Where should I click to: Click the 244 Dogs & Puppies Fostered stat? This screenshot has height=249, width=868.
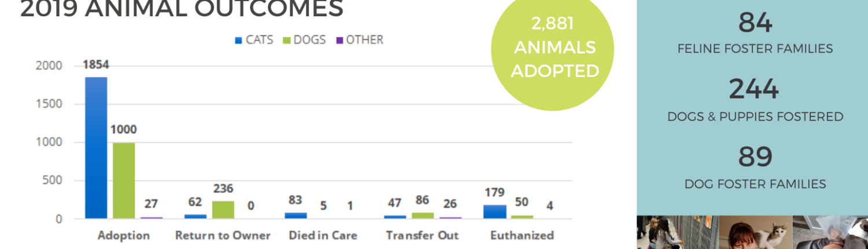pos(755,100)
